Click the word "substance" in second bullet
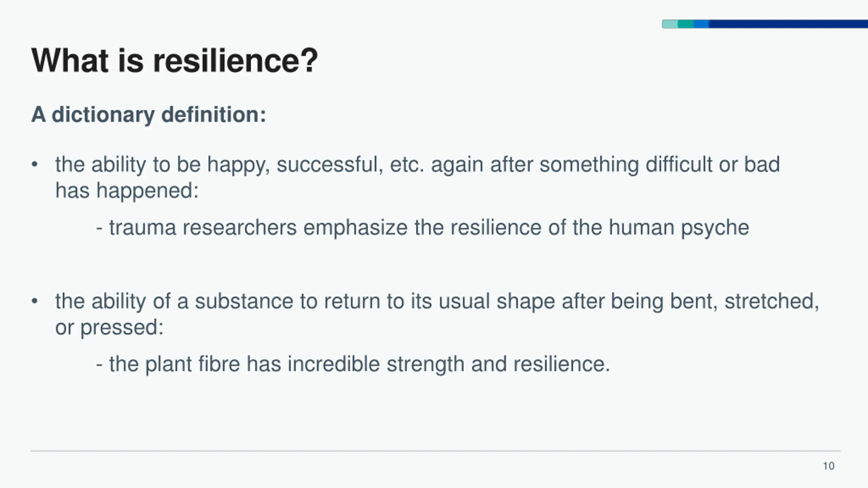868x488 pixels. pos(244,301)
